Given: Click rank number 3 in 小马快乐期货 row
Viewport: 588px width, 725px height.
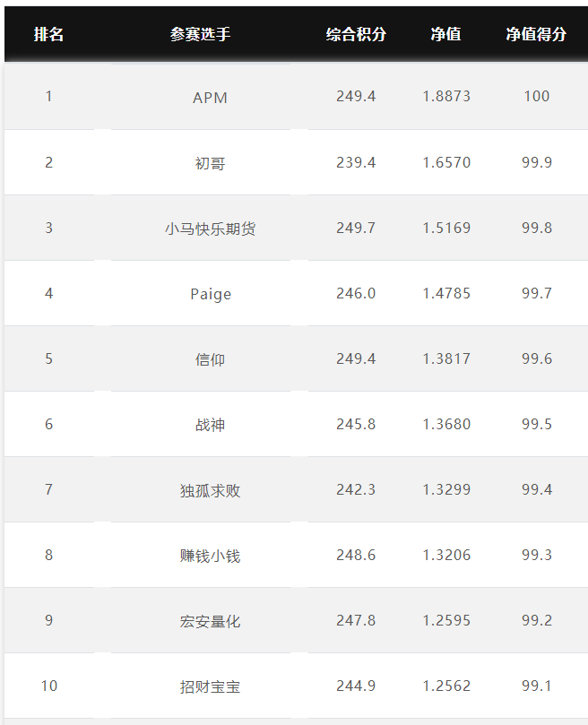Looking at the screenshot, I should [48, 228].
